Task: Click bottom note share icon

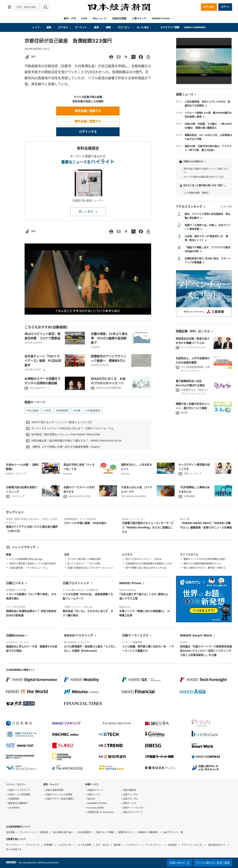Action: click(x=126, y=232)
